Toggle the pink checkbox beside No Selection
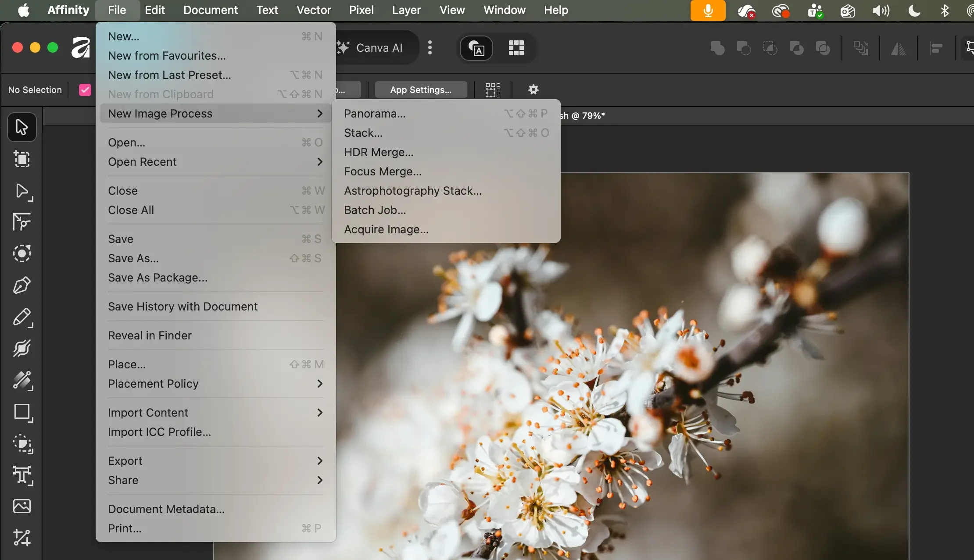Viewport: 974px width, 560px height. click(85, 90)
